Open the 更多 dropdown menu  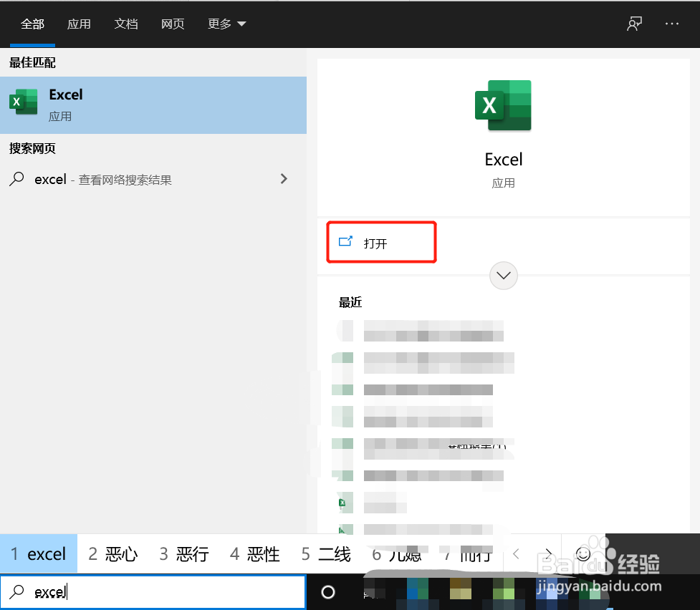tap(227, 24)
